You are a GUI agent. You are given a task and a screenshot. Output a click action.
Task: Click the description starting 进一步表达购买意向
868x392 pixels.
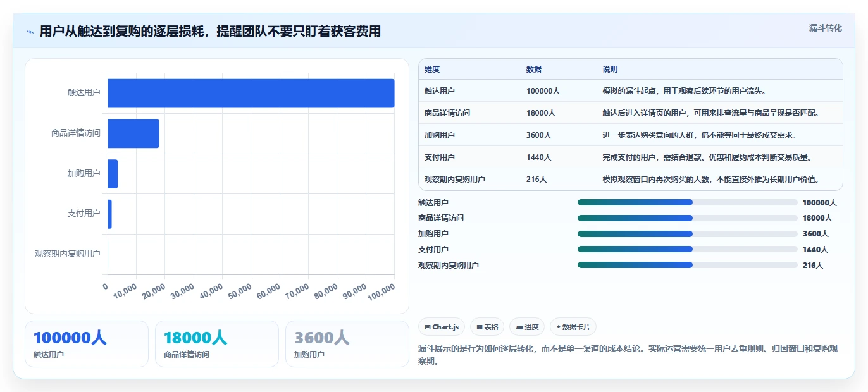(x=699, y=135)
